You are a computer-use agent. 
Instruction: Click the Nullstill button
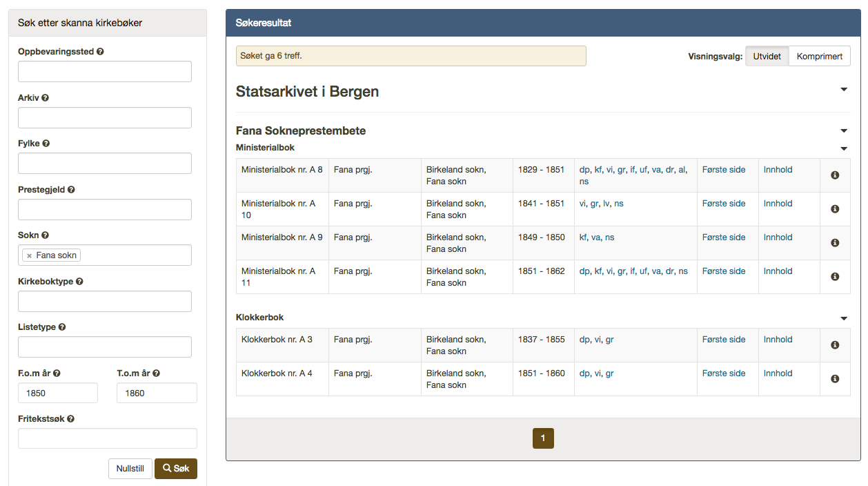(130, 469)
